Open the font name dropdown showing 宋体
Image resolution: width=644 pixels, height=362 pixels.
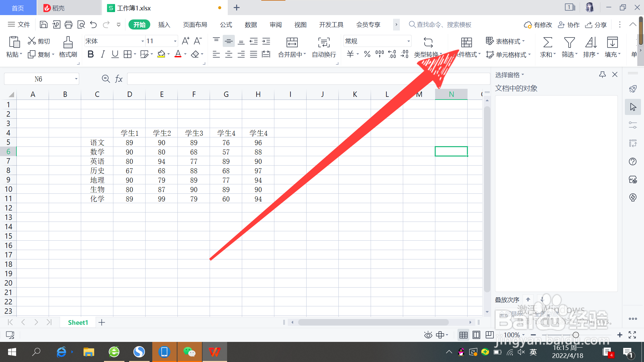[143, 41]
